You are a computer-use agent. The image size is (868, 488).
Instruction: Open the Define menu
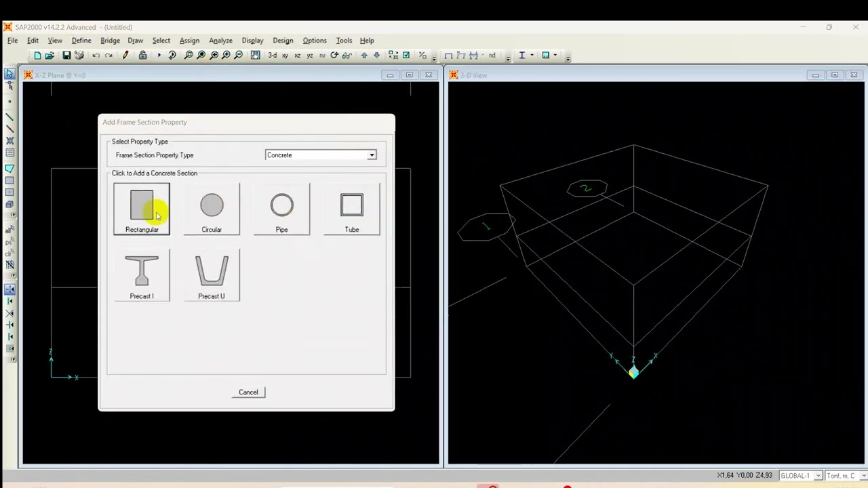[81, 41]
